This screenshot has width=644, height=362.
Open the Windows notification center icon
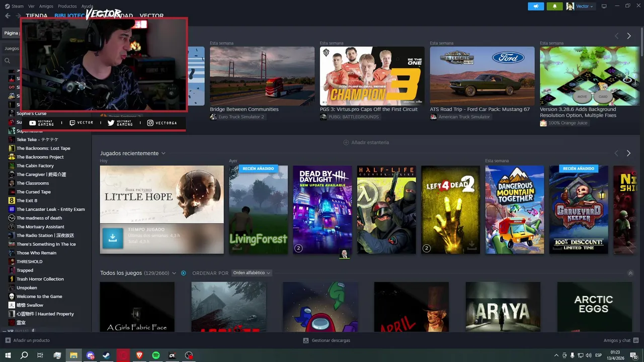point(634,355)
